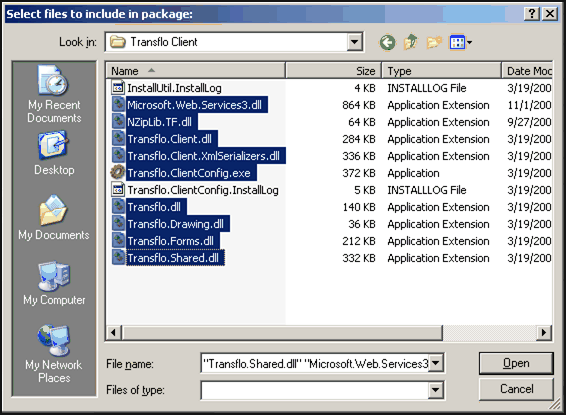Click inside the File name field
This screenshot has height=415, width=566.
click(315, 363)
